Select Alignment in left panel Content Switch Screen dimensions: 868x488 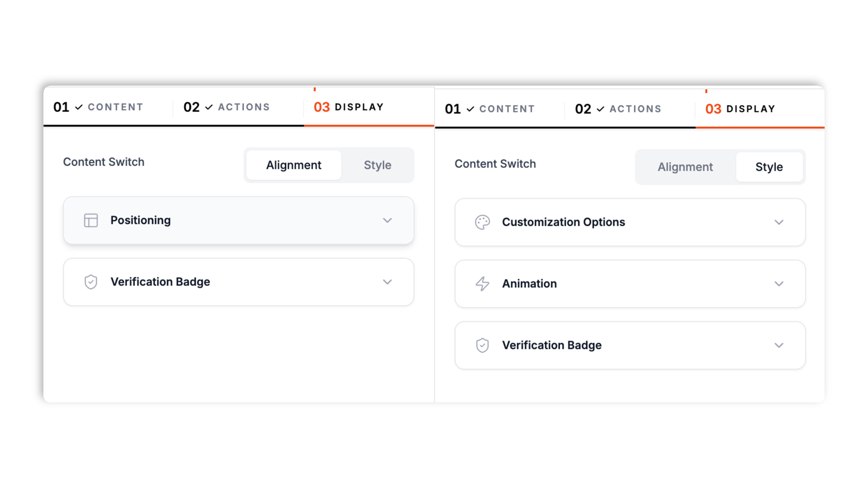(x=294, y=165)
